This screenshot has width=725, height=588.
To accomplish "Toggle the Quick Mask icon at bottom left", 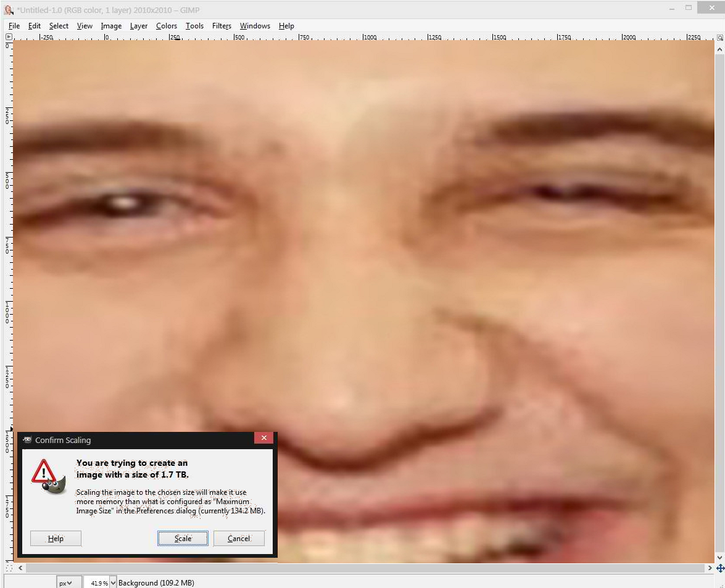I will click(9, 568).
